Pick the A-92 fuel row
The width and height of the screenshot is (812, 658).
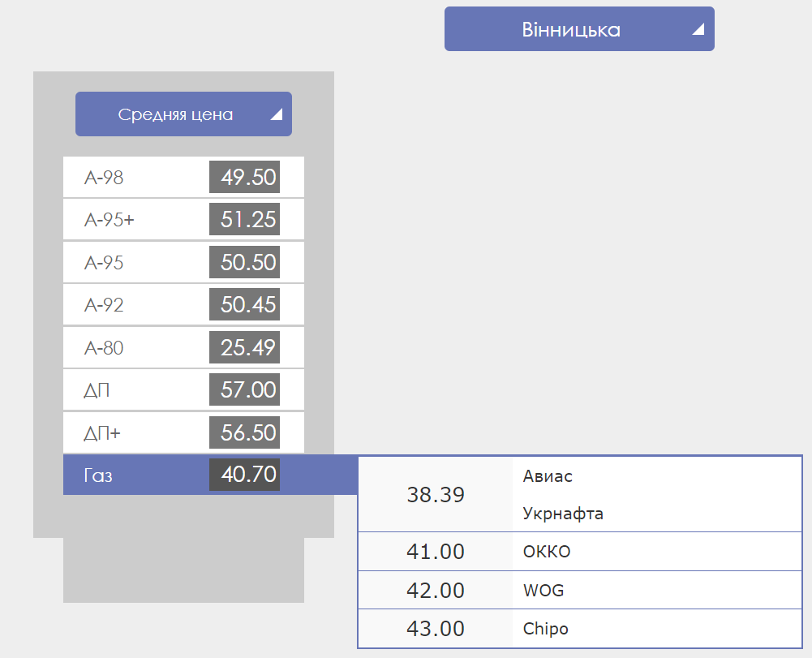tap(104, 305)
